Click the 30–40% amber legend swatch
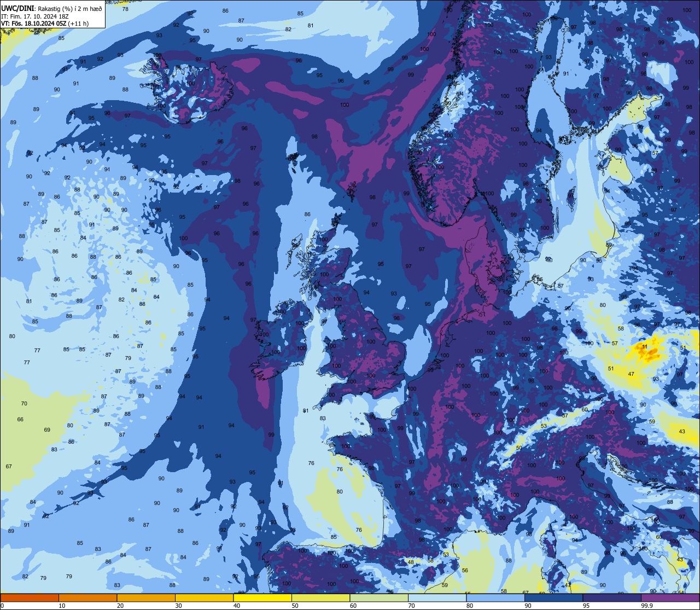This screenshot has height=610, width=700. click(204, 597)
